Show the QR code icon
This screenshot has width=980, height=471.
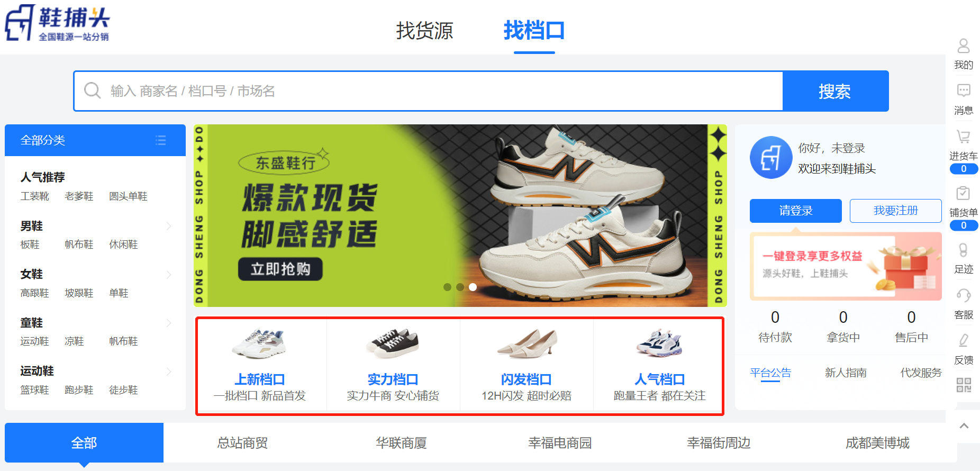[964, 385]
